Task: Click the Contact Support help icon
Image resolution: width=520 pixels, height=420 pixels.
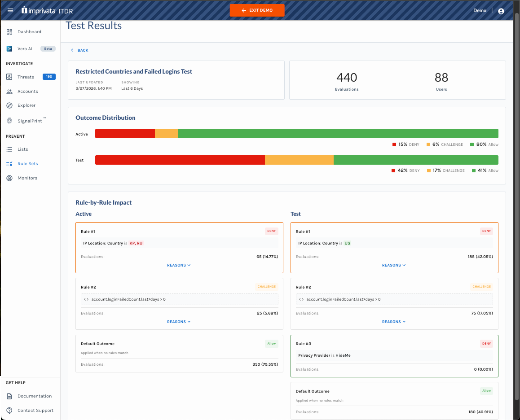Action: pos(9,411)
